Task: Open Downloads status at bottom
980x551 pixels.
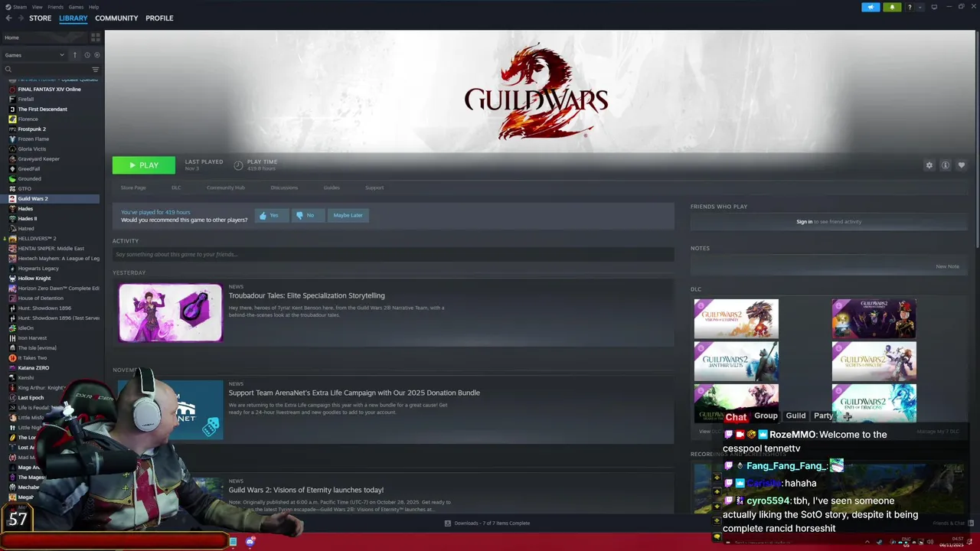Action: [487, 523]
